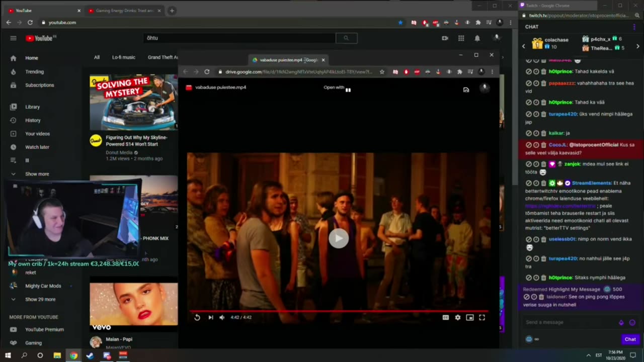Delete uselessb0t's message with trash icon
This screenshot has width=644, height=362.
pyautogui.click(x=543, y=239)
